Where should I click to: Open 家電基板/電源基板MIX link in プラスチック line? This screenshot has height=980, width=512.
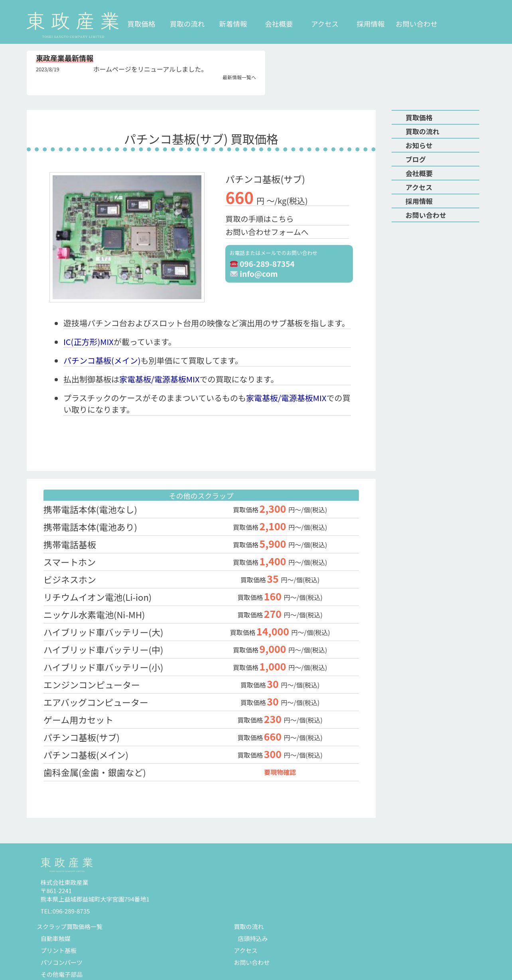tap(286, 398)
